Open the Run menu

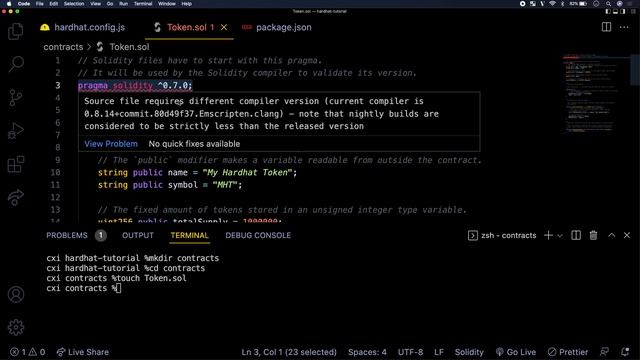click(x=123, y=4)
